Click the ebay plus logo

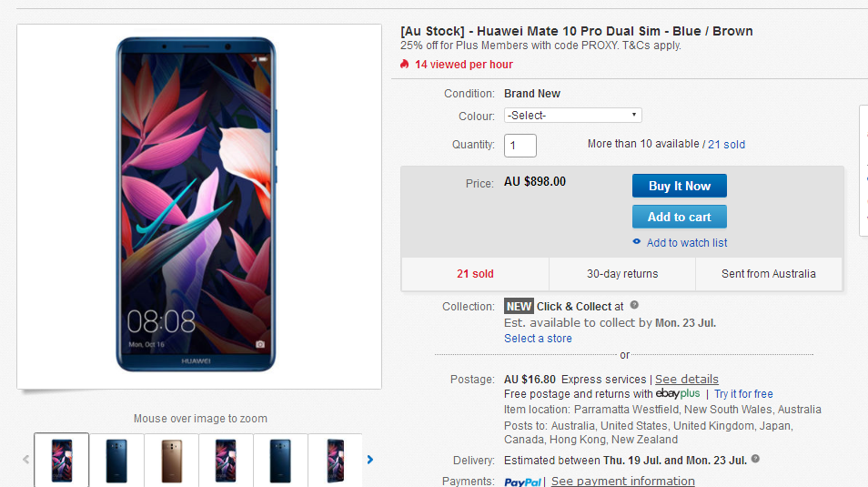coord(678,393)
